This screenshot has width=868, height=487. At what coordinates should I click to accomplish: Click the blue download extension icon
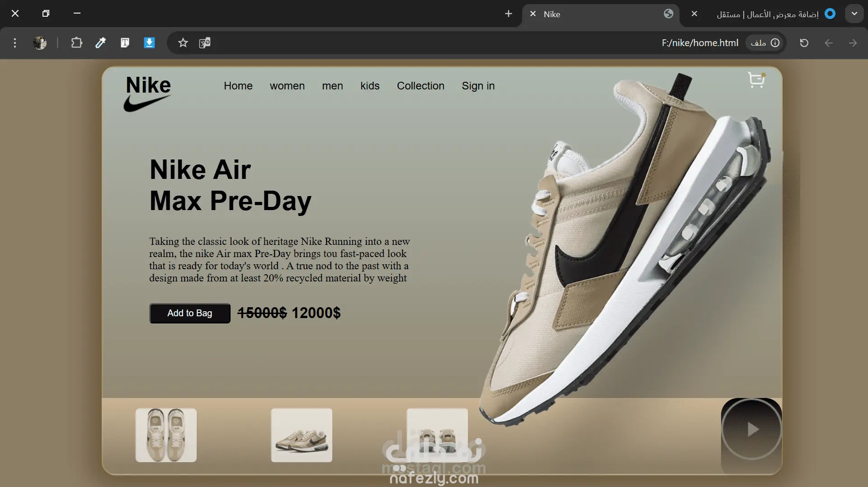149,43
